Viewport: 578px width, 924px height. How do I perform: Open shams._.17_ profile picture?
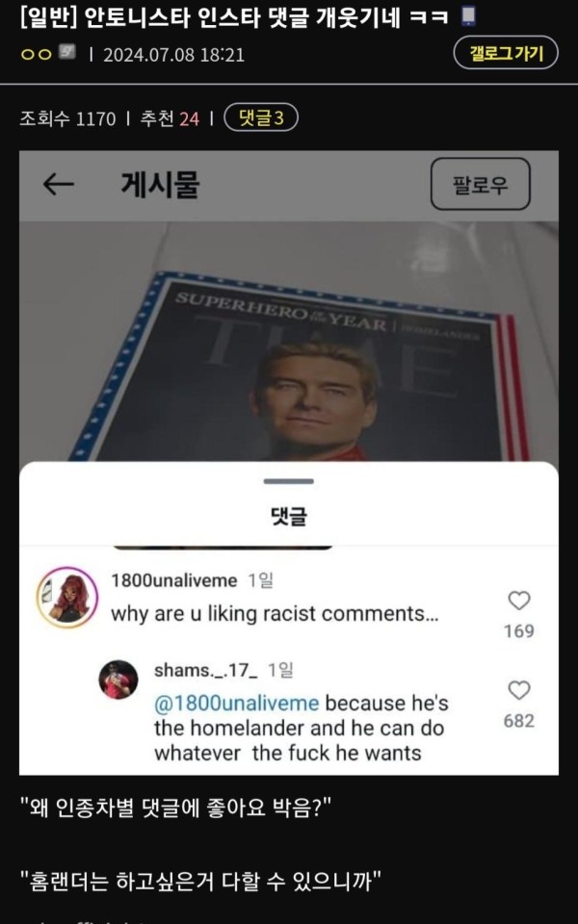click(x=118, y=680)
